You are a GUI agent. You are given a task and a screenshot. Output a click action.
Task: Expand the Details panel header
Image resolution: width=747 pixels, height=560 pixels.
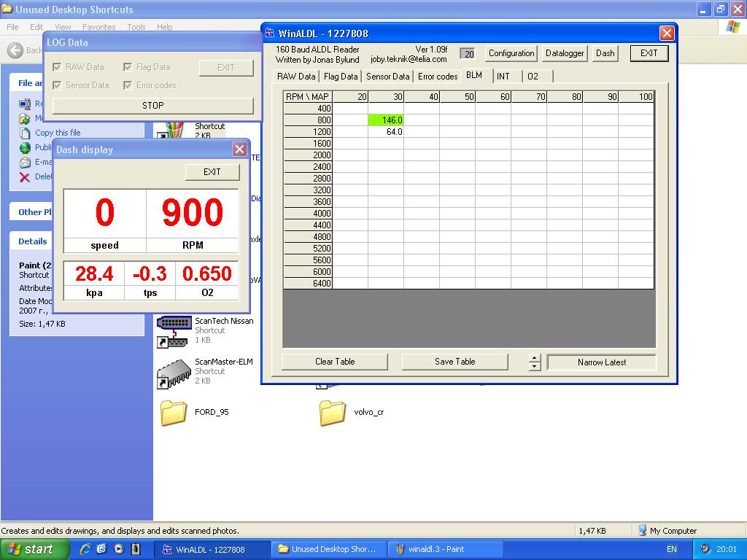(33, 241)
